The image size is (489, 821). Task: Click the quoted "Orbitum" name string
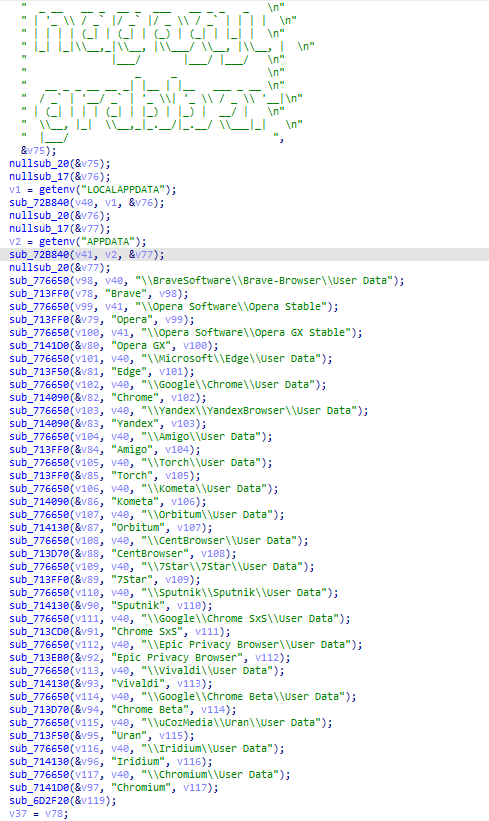point(138,527)
